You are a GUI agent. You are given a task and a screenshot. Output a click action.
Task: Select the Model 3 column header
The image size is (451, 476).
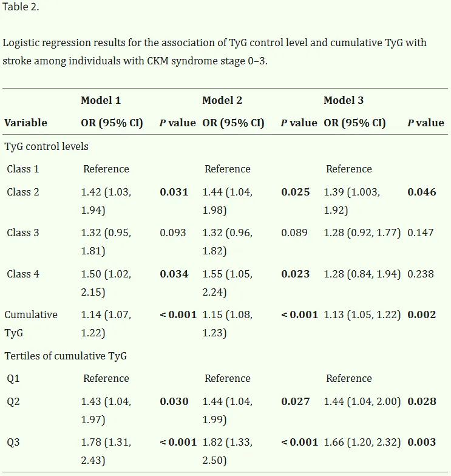click(344, 100)
